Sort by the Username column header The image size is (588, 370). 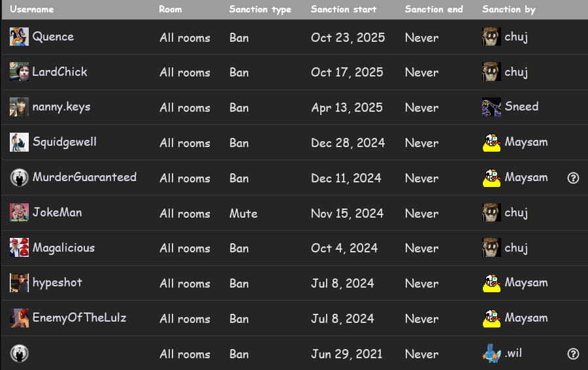(x=32, y=9)
